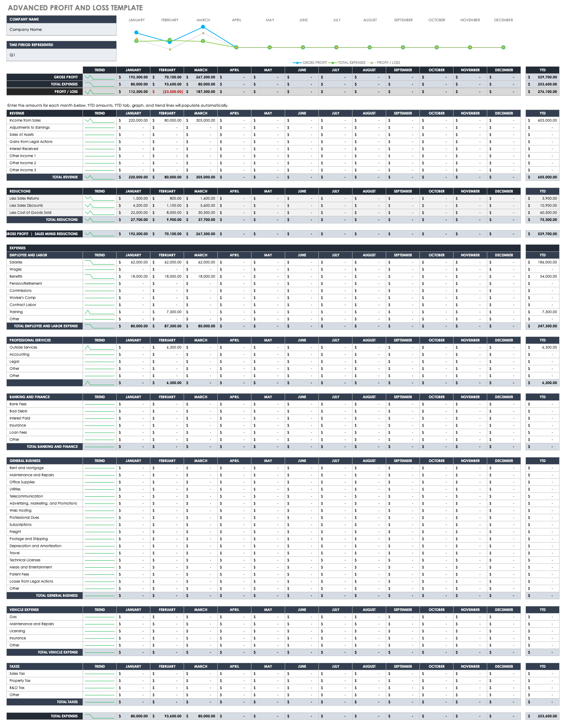Click the Gross Profit trend sparkline

click(x=100, y=77)
